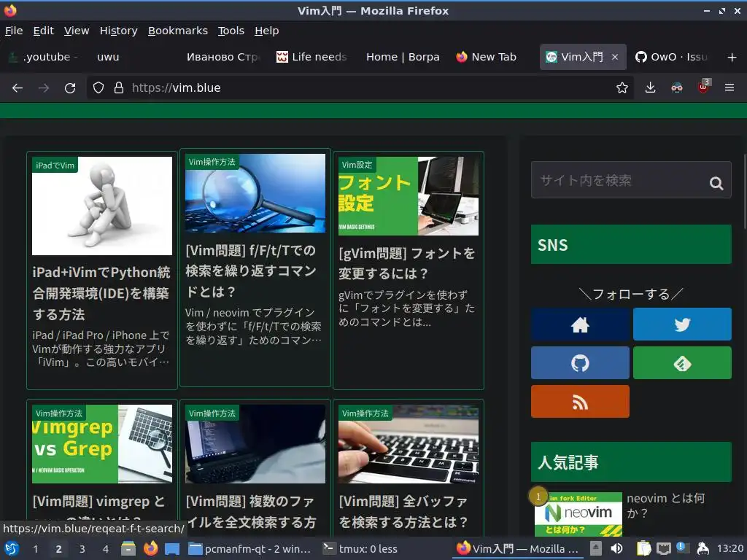Switch to the .youtube tab
747x560 pixels.
click(45, 57)
